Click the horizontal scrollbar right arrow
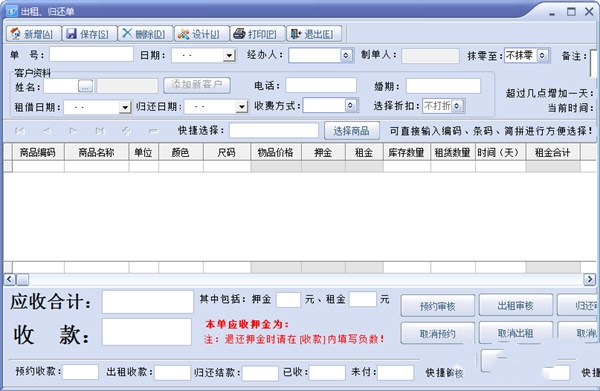 [x=589, y=280]
